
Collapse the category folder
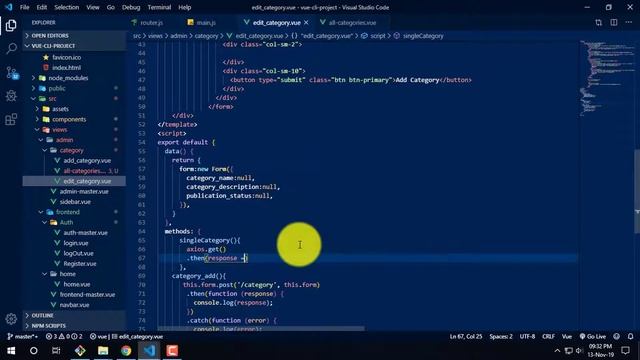pos(71,150)
